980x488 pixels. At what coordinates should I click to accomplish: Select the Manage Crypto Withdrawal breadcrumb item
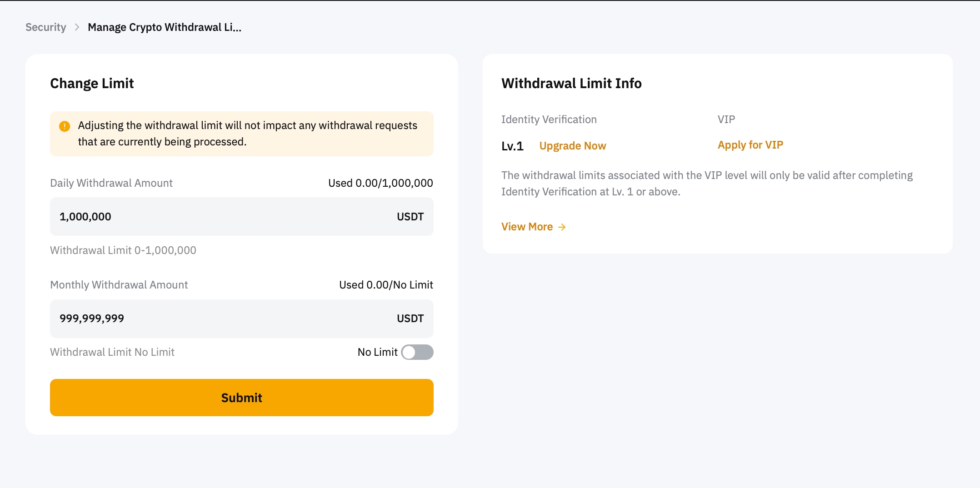(164, 27)
